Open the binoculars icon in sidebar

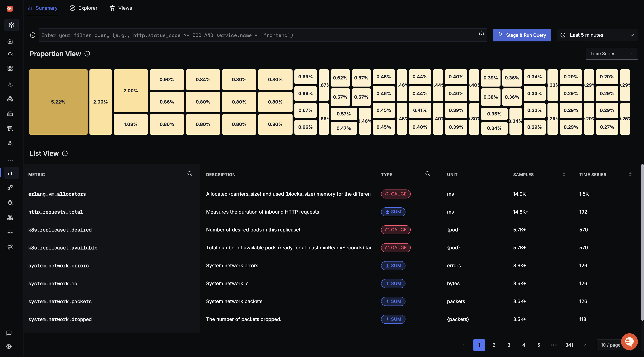pos(10,218)
